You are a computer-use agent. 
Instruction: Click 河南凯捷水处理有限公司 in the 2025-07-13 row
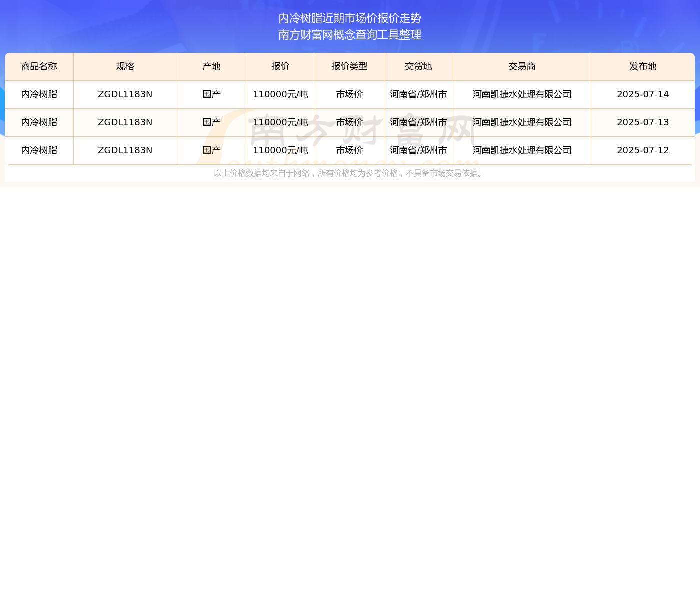522,122
